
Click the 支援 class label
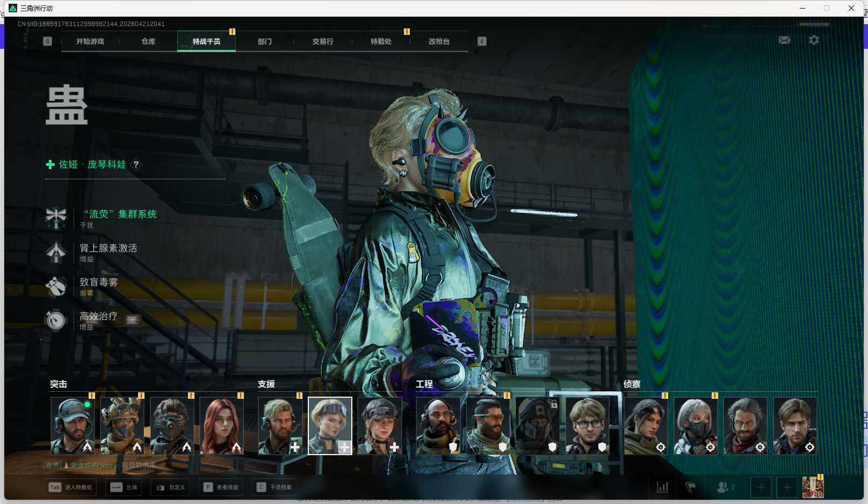(x=266, y=384)
